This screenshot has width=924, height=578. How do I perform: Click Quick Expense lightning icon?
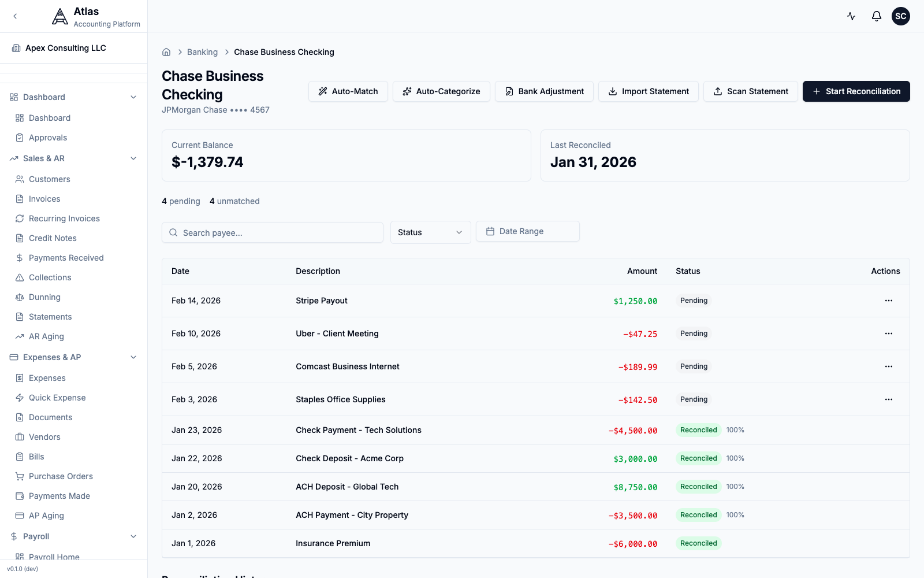pos(20,398)
